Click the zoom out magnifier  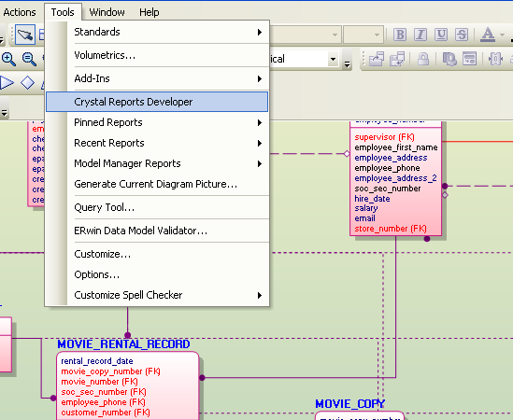(x=29, y=59)
